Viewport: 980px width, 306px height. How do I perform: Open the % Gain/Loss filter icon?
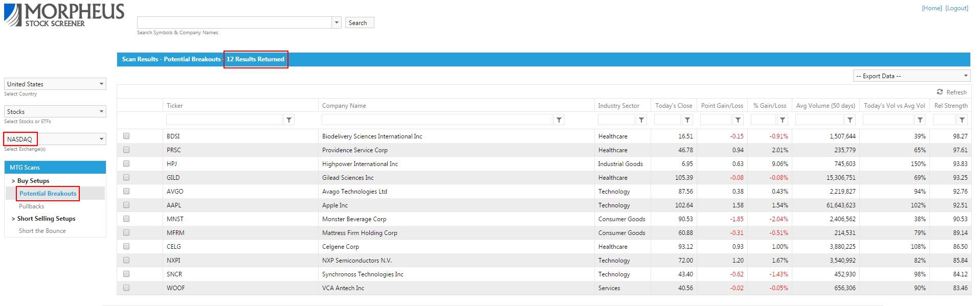click(x=782, y=120)
